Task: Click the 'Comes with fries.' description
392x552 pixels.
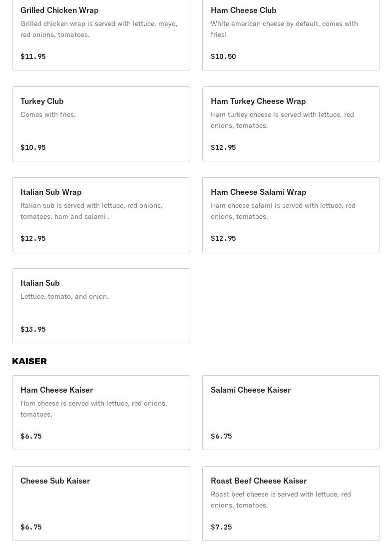Action: click(x=48, y=114)
